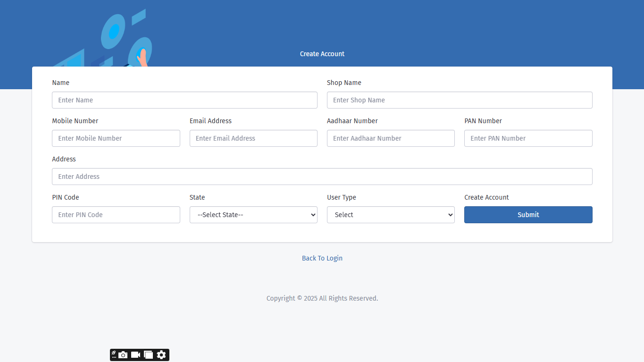The height and width of the screenshot is (362, 644).
Task: Focus the Enter Name field
Action: pos(184,100)
